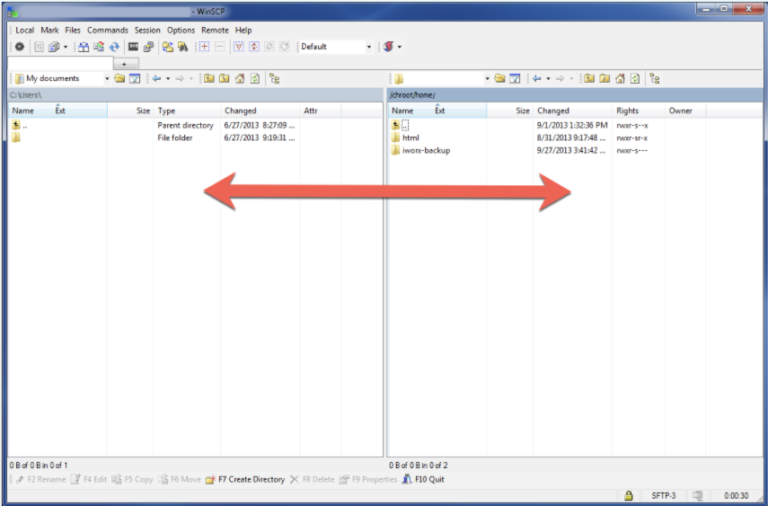The image size is (768, 506).
Task: Open Preferences via the gear icon
Action: (x=19, y=47)
